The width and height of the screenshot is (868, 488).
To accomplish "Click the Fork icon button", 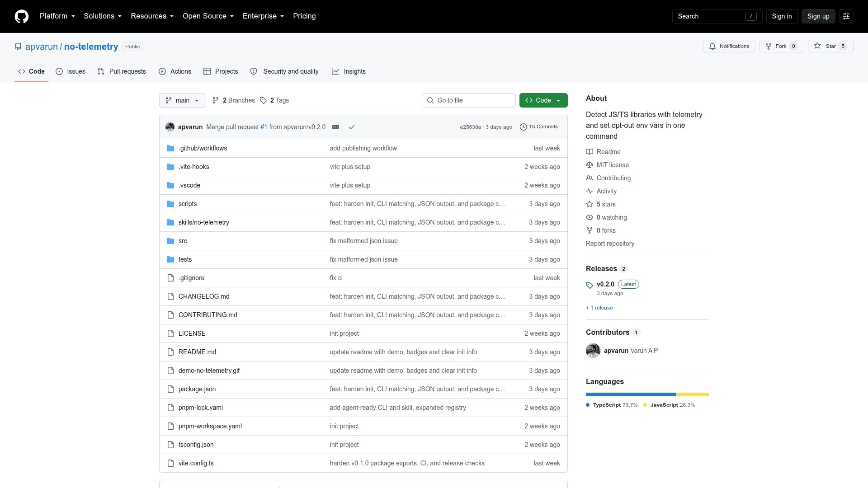I will (x=781, y=46).
